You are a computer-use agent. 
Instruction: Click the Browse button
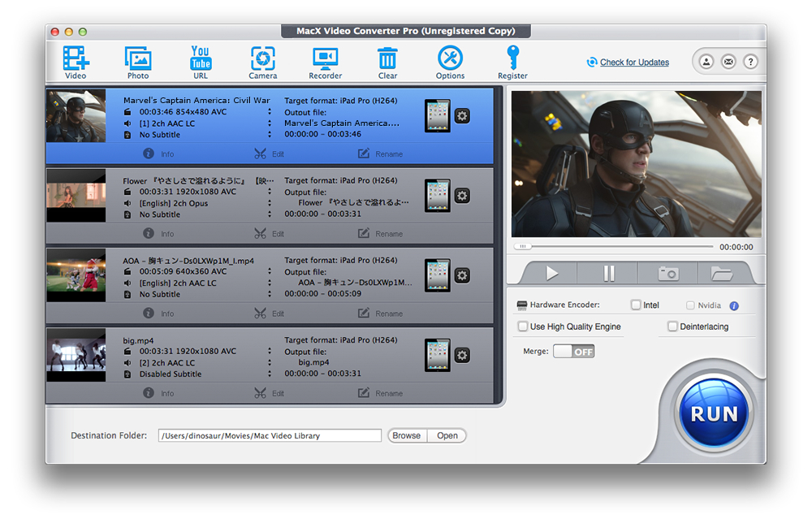tap(407, 435)
